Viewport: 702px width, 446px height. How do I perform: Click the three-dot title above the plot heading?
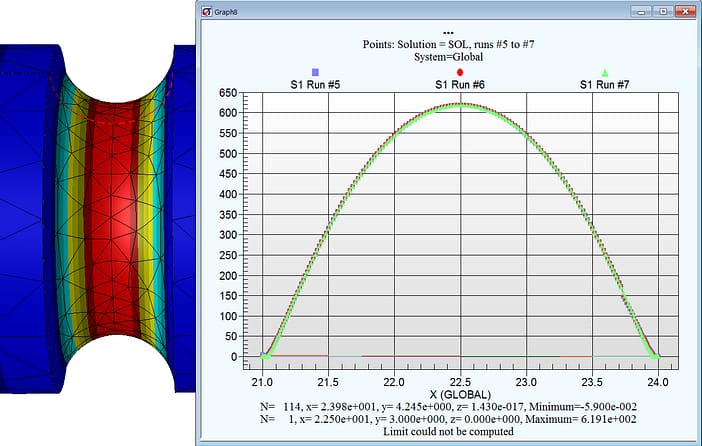point(461,32)
